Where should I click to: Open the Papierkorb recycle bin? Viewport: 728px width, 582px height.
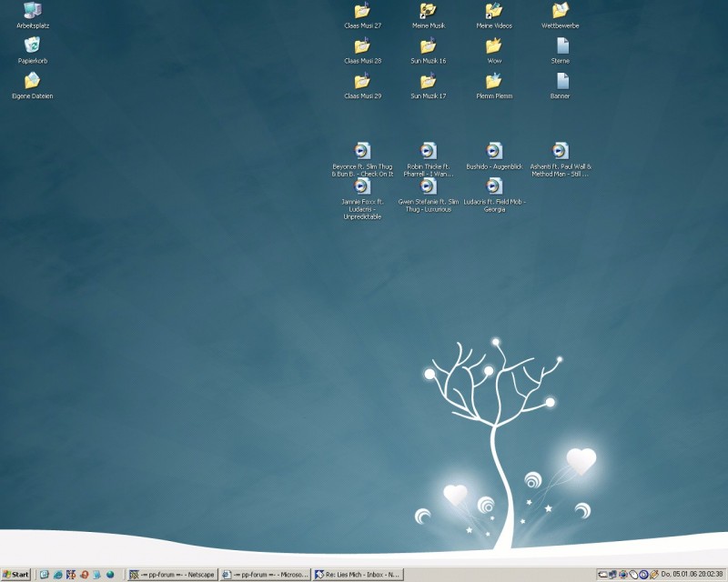pos(33,45)
